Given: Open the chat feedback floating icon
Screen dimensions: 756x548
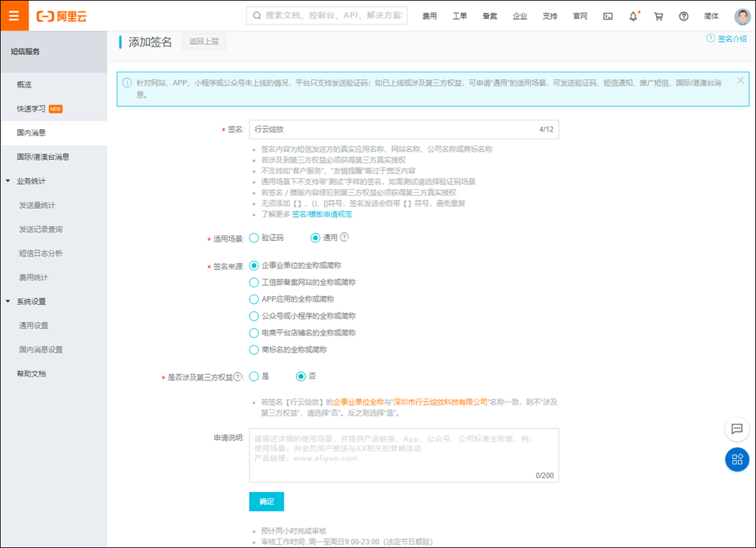Looking at the screenshot, I should pyautogui.click(x=737, y=429).
